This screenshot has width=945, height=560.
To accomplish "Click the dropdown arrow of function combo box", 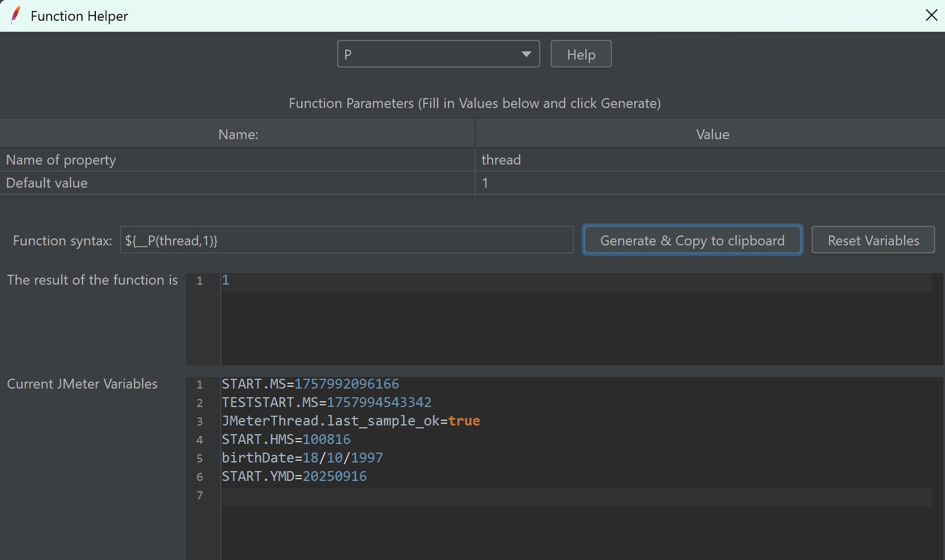I will pos(526,54).
